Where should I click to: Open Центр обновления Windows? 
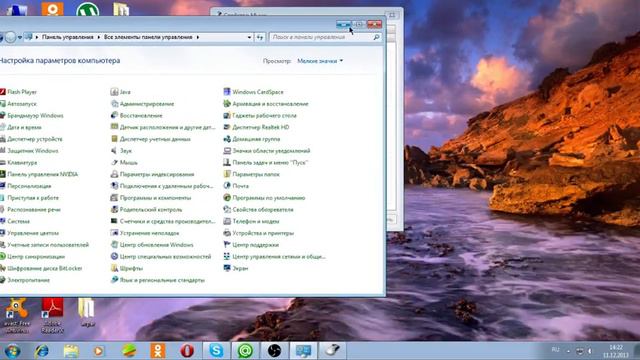point(152,245)
